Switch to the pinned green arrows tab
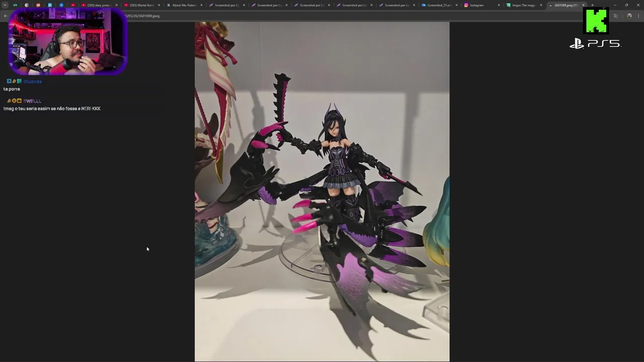644x362 pixels. tap(15, 5)
